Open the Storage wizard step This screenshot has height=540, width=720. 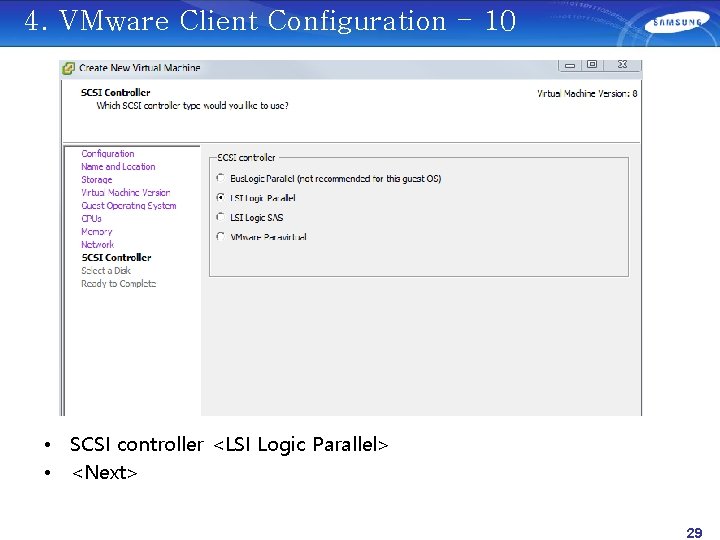96,180
